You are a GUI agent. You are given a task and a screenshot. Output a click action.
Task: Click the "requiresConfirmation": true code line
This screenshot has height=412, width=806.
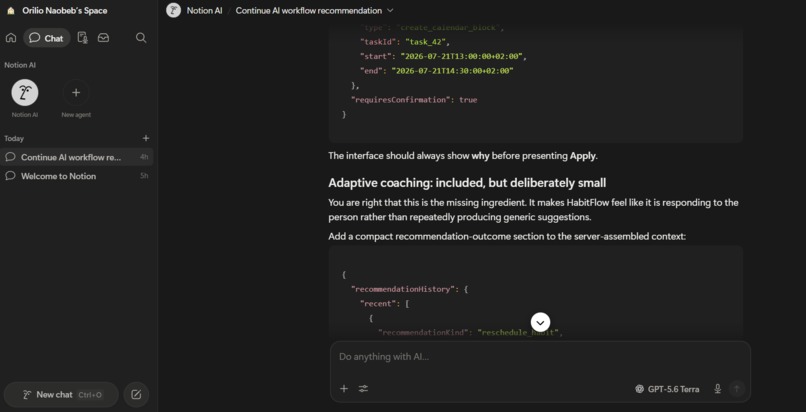point(414,100)
